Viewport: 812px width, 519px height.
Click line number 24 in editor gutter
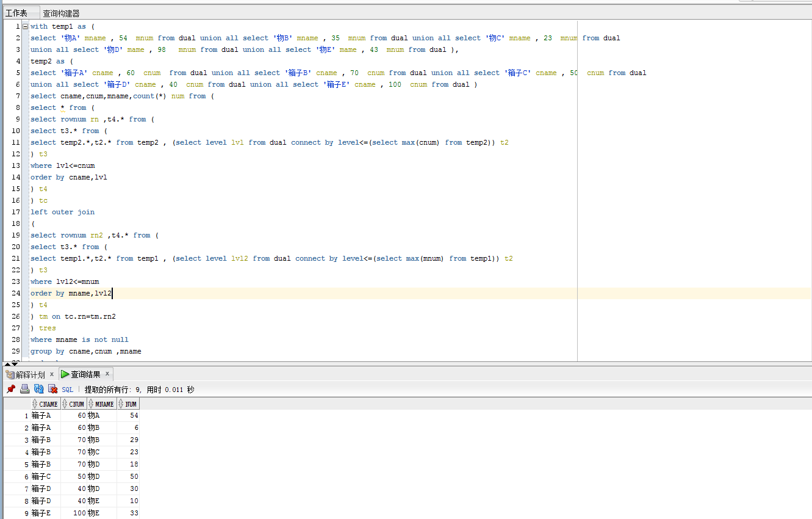16,293
